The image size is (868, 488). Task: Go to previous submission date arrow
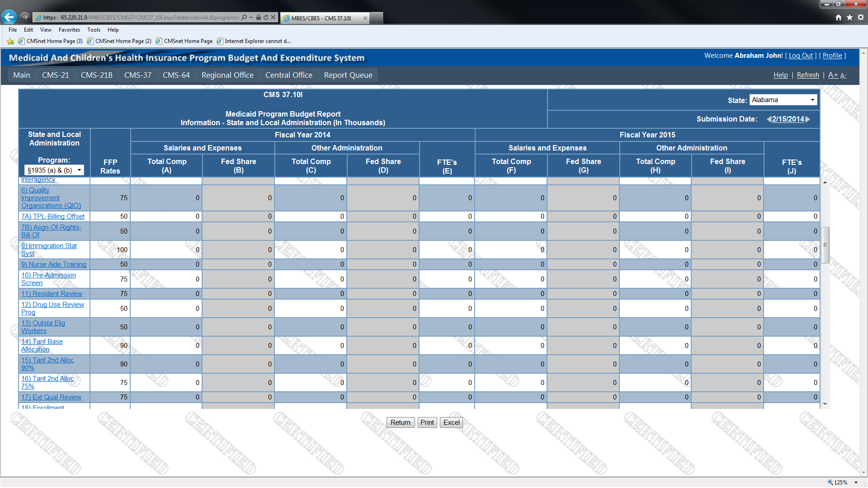coord(769,119)
